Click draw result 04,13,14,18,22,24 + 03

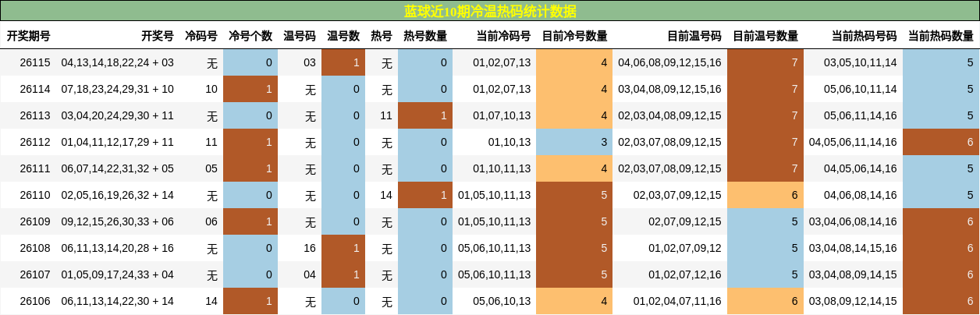[118, 62]
